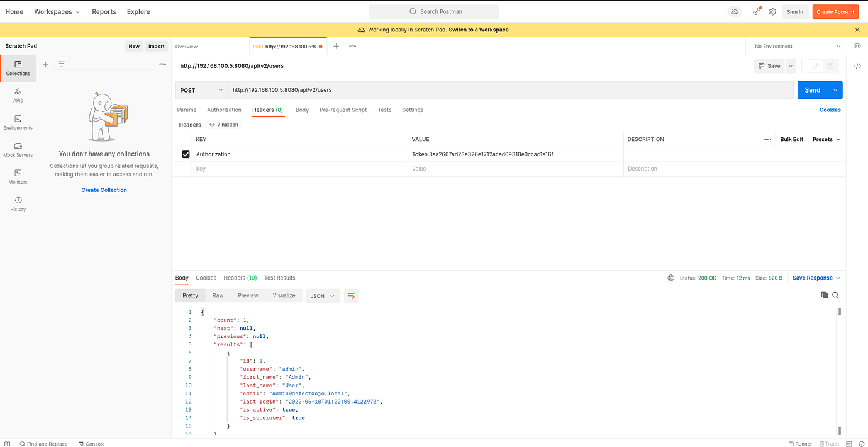868x447 pixels.
Task: Click the Send button
Action: (812, 89)
